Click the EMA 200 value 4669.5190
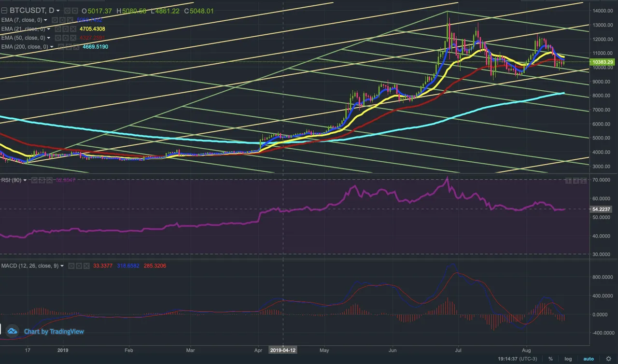 [x=95, y=47]
